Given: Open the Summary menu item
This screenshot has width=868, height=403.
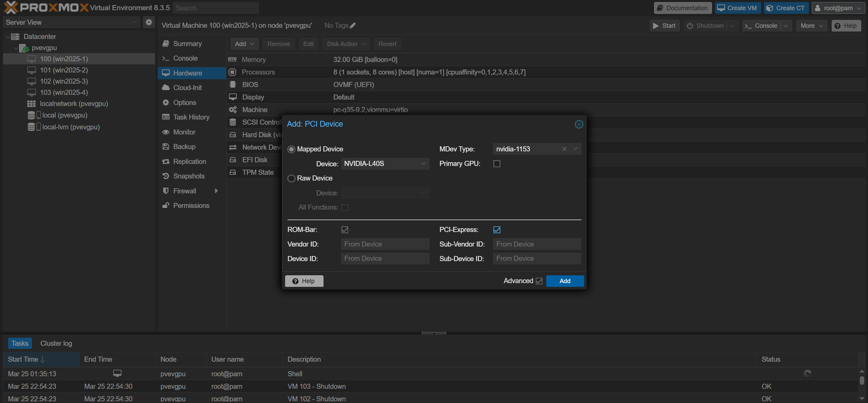Looking at the screenshot, I should 192,44.
